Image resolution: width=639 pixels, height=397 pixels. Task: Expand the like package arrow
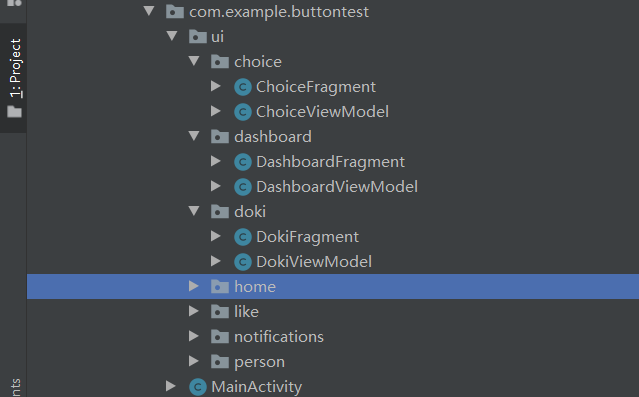point(194,311)
